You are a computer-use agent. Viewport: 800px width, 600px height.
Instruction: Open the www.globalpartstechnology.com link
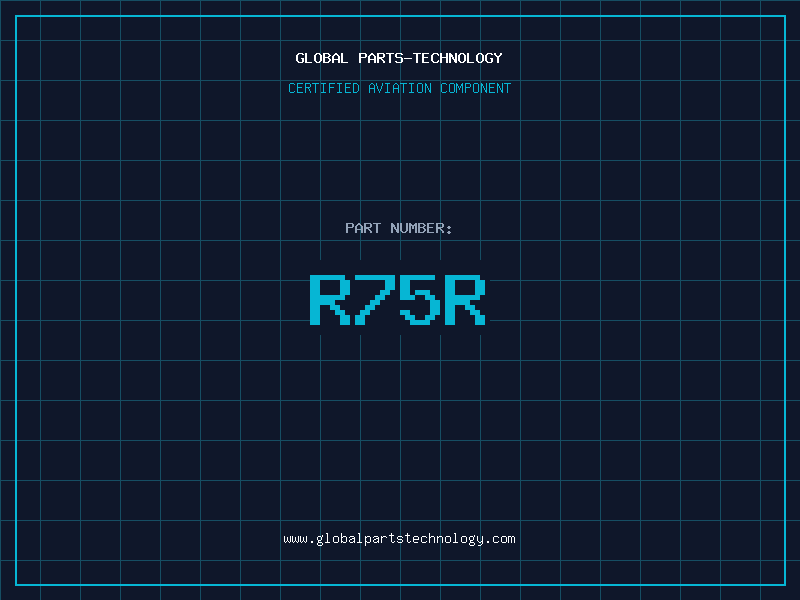(399, 539)
